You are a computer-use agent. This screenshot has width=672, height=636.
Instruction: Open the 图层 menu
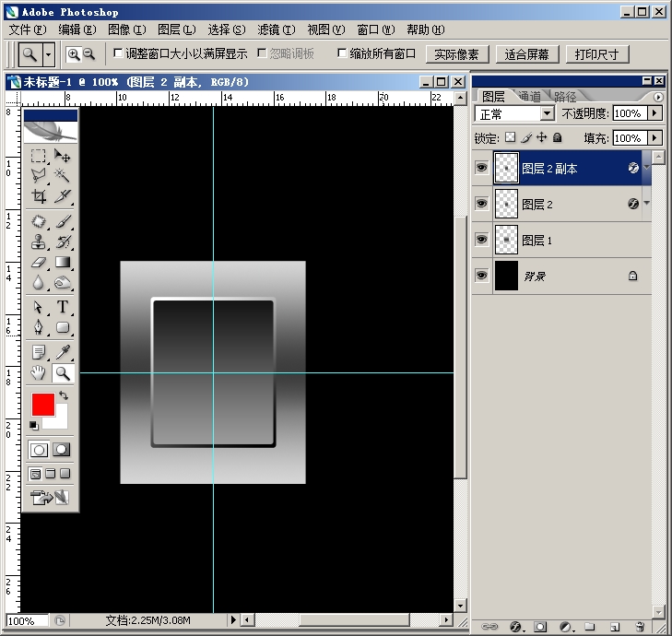[177, 29]
